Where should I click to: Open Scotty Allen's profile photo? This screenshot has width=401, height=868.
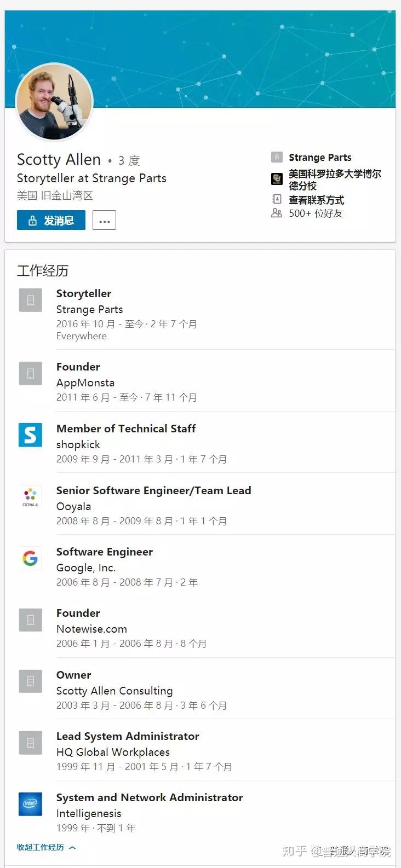pyautogui.click(x=54, y=102)
